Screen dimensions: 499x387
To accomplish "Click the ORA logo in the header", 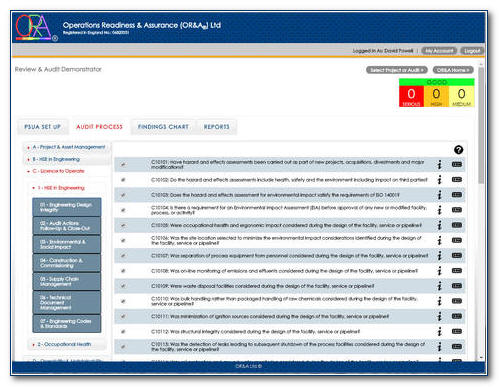I will 36,27.
